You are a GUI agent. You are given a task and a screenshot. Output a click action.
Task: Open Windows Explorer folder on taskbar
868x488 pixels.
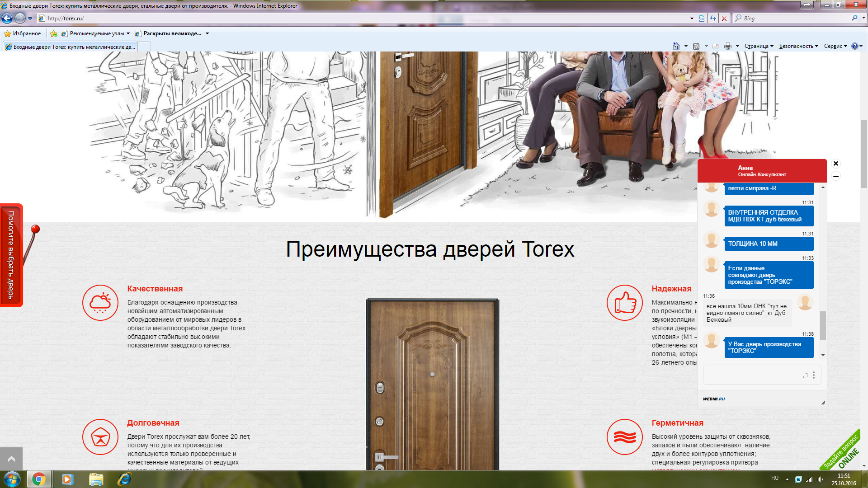(96, 479)
